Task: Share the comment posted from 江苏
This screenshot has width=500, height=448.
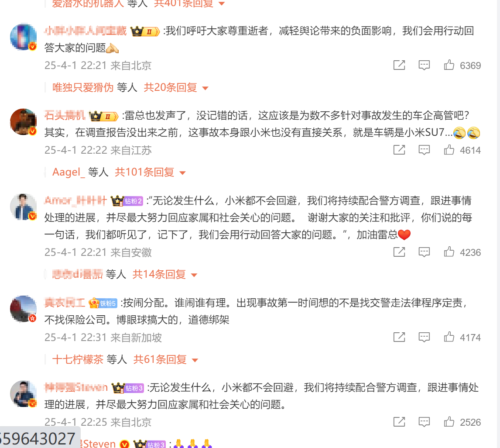Action: click(x=399, y=150)
